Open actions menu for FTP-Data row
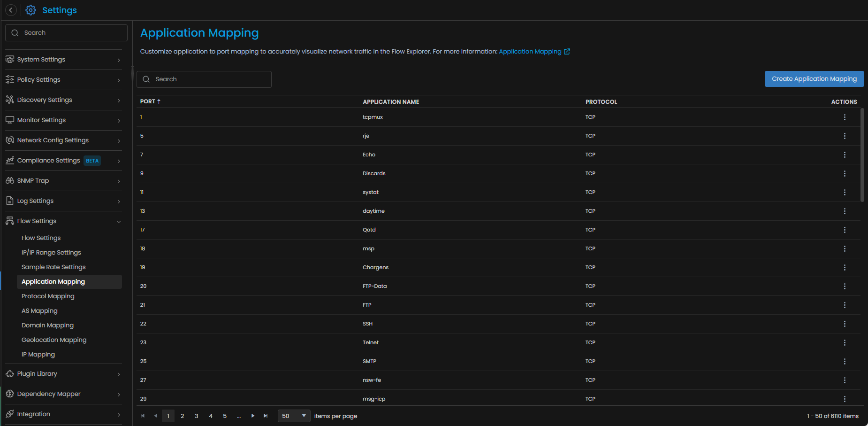The image size is (868, 426). (x=845, y=286)
